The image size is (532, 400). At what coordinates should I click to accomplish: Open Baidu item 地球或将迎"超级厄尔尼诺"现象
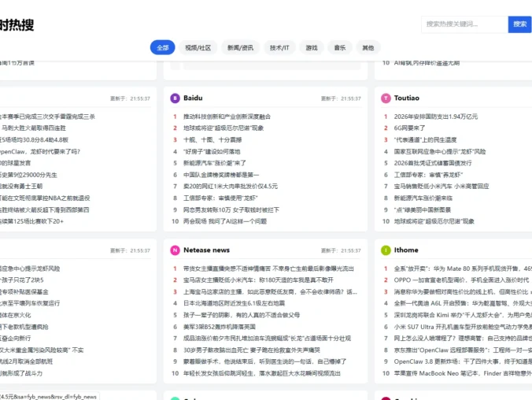pyautogui.click(x=224, y=128)
